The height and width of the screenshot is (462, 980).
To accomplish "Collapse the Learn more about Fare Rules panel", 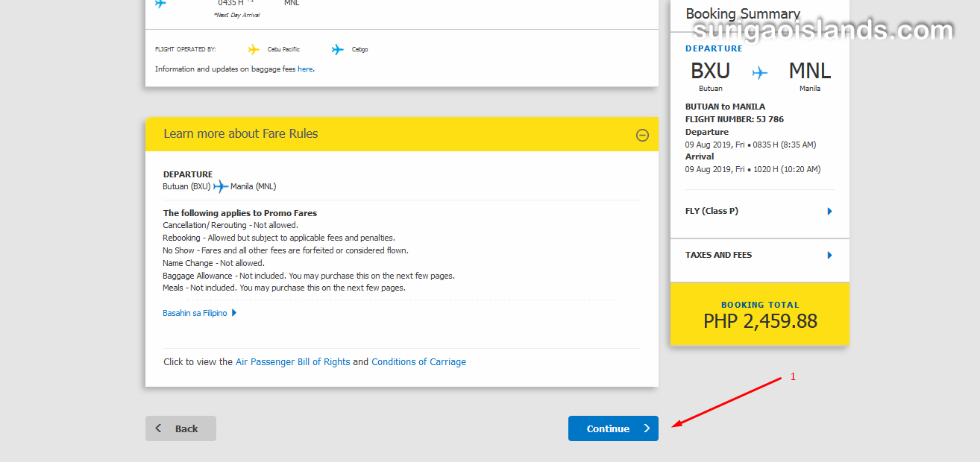I will (x=642, y=135).
